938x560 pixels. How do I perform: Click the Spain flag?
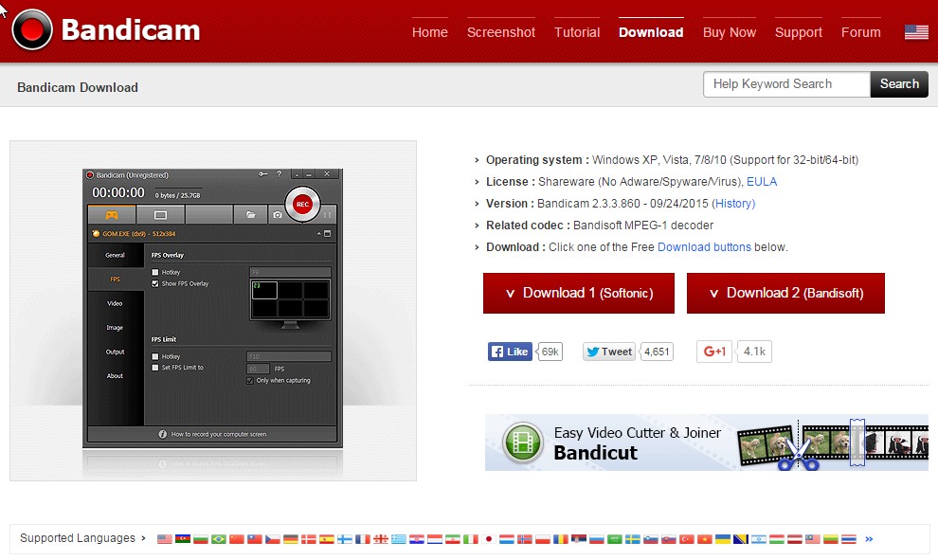point(327,539)
